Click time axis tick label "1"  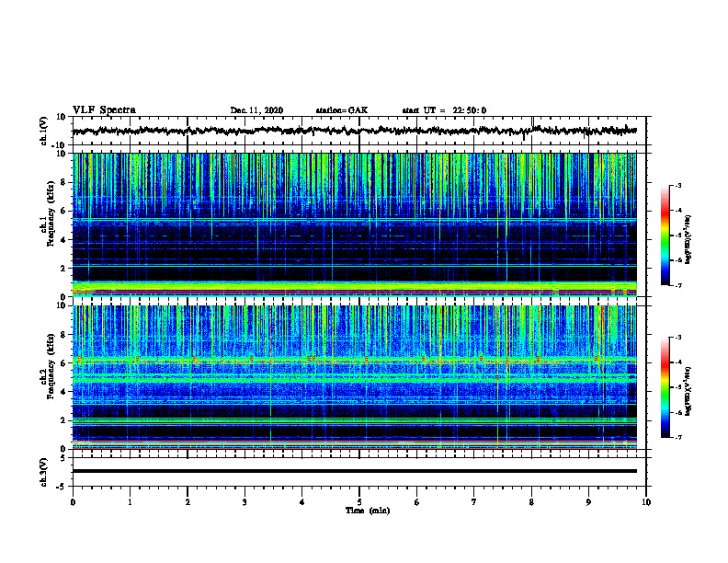point(130,502)
